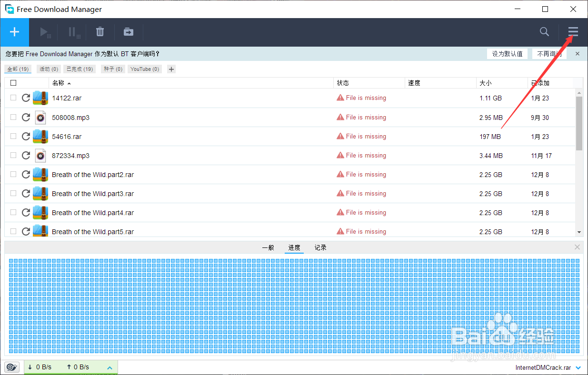Click the 1.11 GB size cell
This screenshot has width=588, height=375.
pos(490,98)
